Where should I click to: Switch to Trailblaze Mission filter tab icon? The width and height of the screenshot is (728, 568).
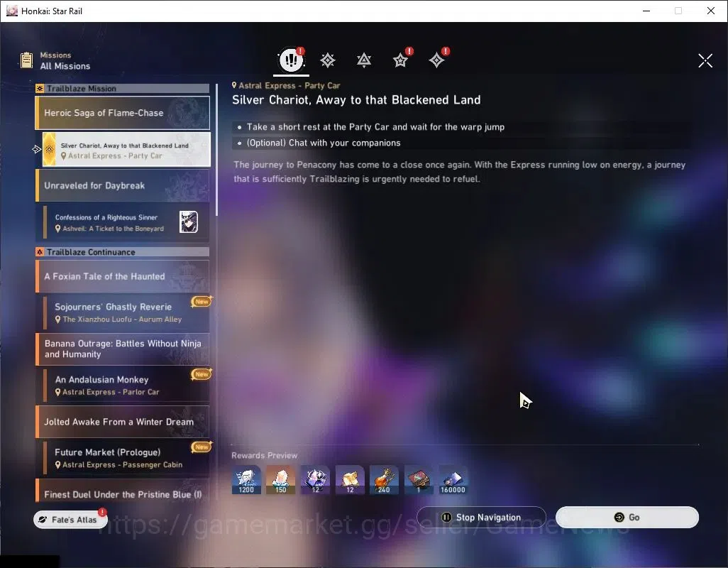coord(328,60)
